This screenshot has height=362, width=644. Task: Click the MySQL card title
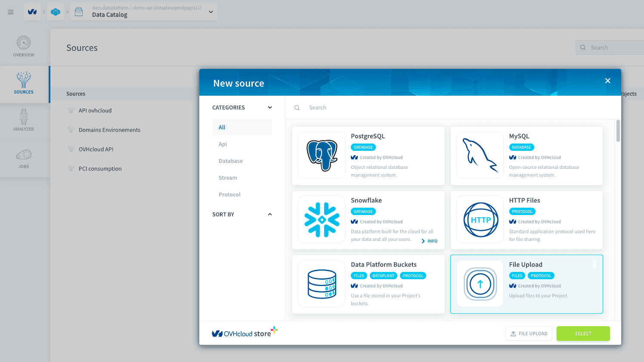(x=519, y=136)
